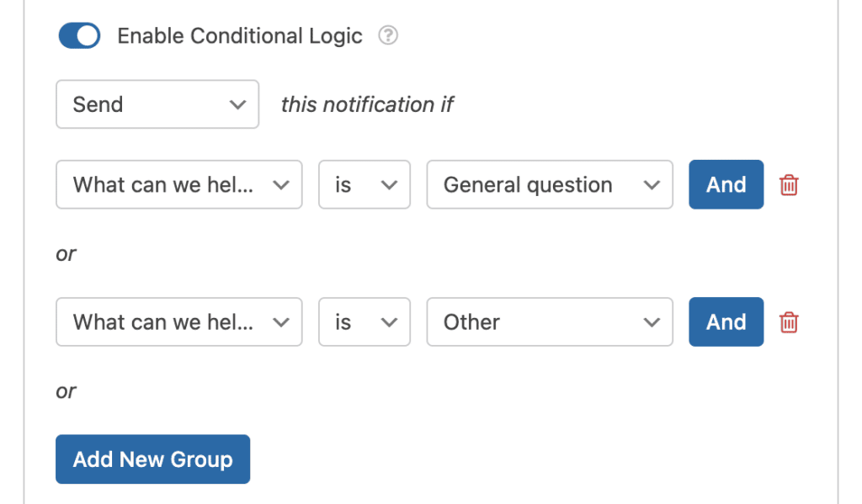Open the second rule's is operator dropdown
The height and width of the screenshot is (504, 862).
[x=364, y=322]
